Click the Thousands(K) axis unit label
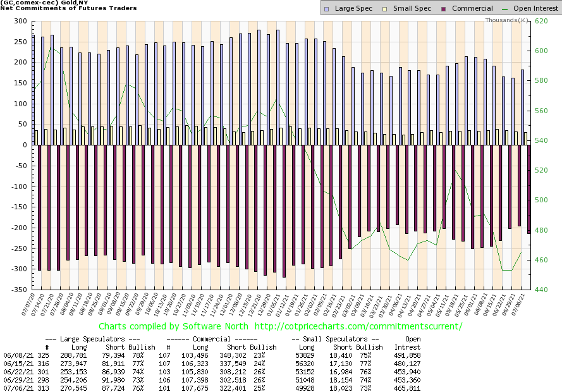Viewport: 562px width, 392px height. click(506, 20)
